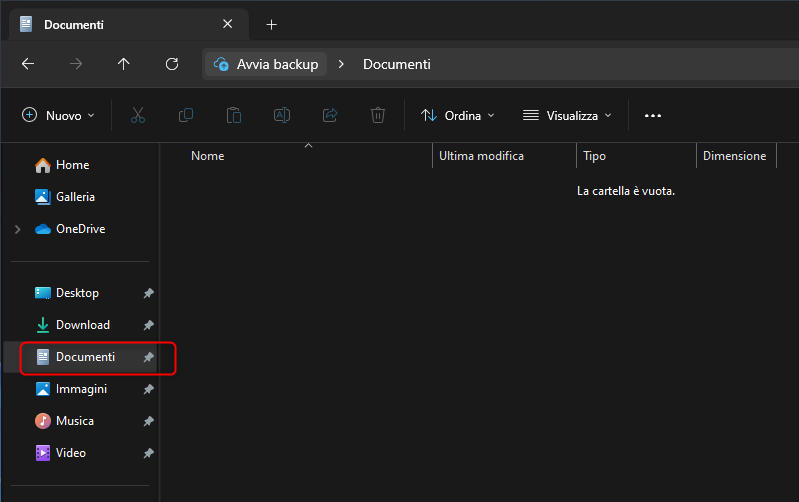The height and width of the screenshot is (502, 799).
Task: Click Avvia backup in address bar
Action: click(266, 64)
